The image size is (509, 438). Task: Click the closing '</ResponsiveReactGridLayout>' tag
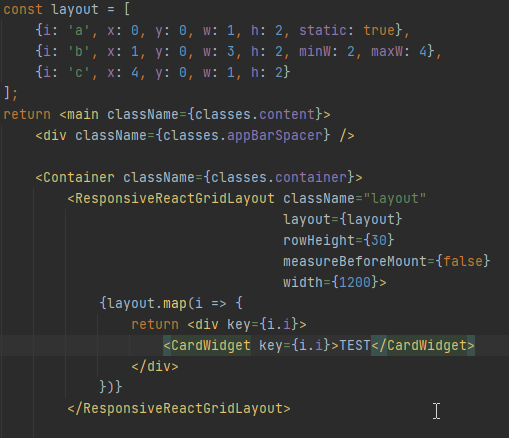(179, 409)
